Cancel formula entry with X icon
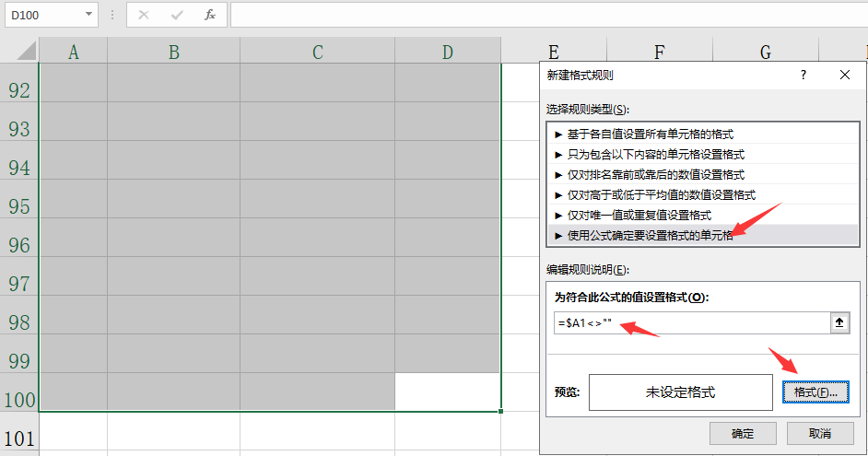The image size is (868, 456). click(144, 15)
